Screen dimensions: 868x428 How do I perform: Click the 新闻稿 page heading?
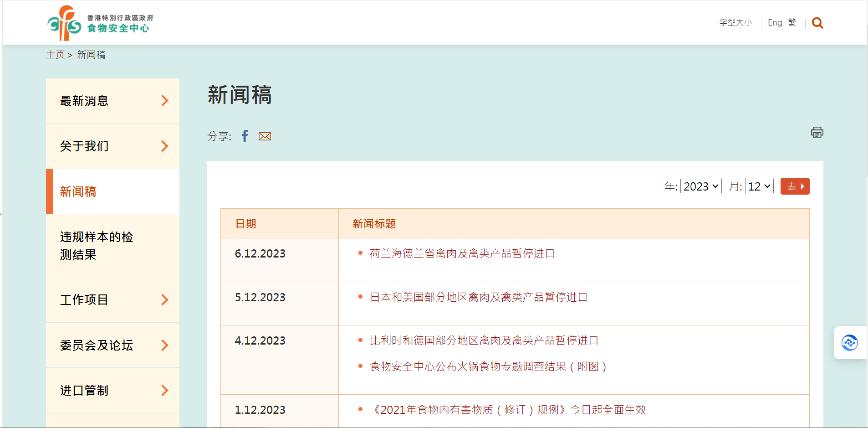pyautogui.click(x=240, y=95)
